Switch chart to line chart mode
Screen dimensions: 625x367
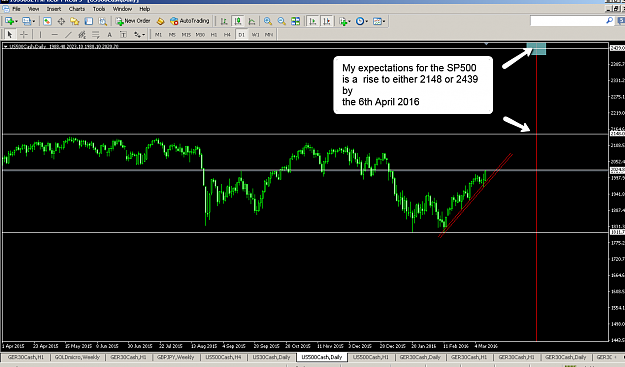(252, 21)
